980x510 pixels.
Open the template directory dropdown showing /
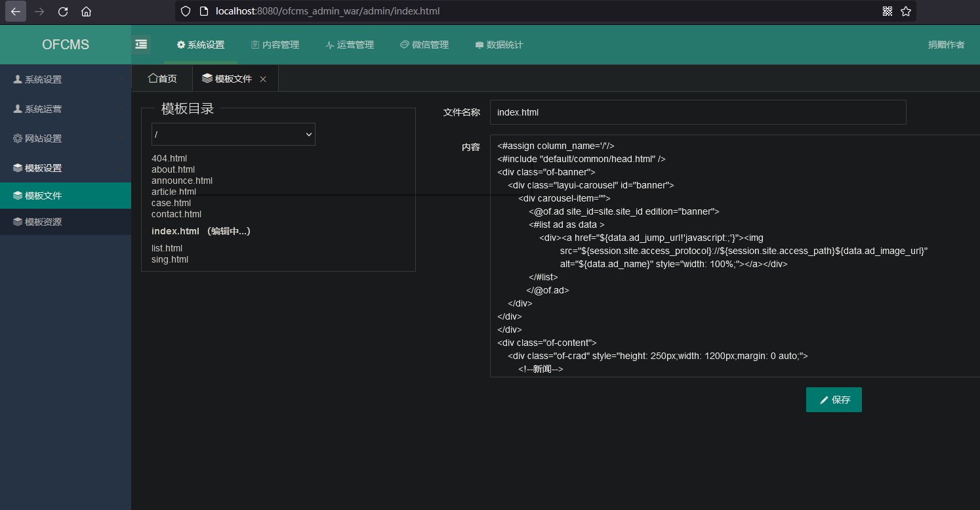[234, 134]
